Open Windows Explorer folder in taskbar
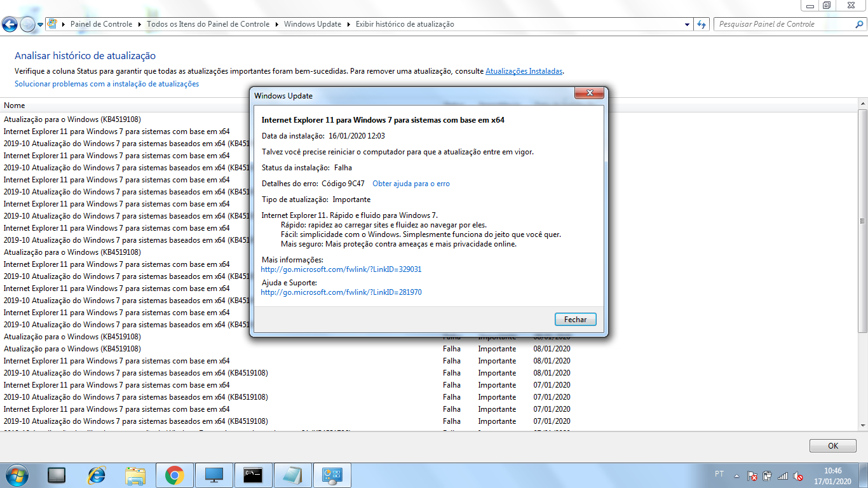Screen dimensions: 868x488 [x=135, y=475]
